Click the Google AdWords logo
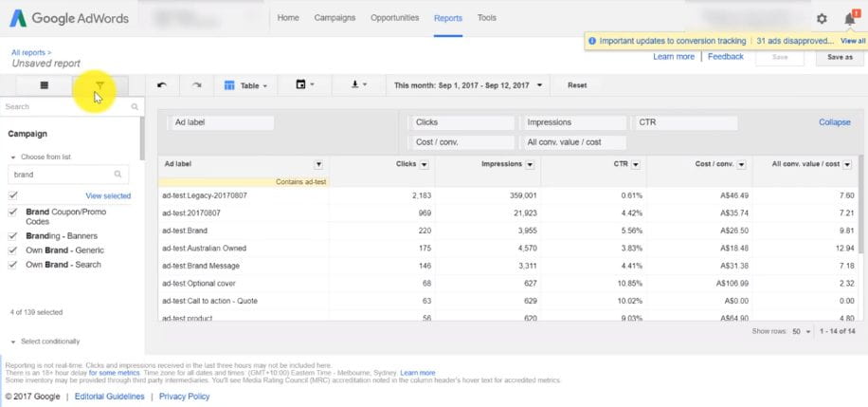The image size is (868, 407). [68, 18]
